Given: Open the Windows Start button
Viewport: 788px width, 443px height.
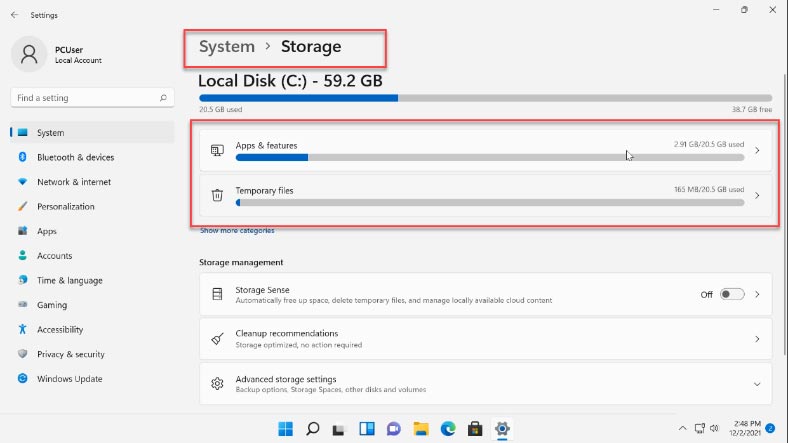Looking at the screenshot, I should coord(285,428).
